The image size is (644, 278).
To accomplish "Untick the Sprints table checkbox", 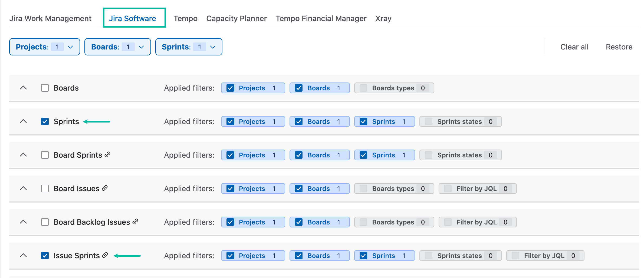I will [x=45, y=121].
